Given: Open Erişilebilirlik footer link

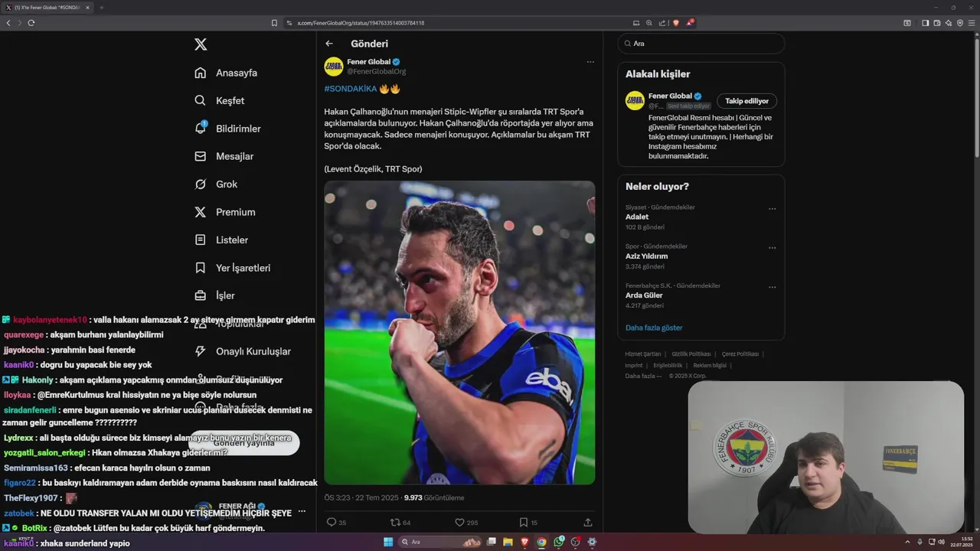Looking at the screenshot, I should [668, 366].
